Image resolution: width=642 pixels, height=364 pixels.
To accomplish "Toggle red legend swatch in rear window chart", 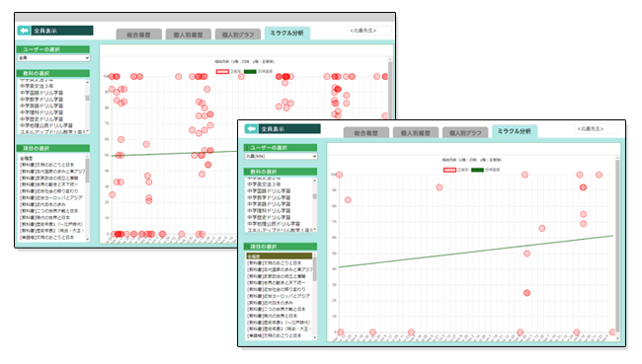I will coord(222,72).
